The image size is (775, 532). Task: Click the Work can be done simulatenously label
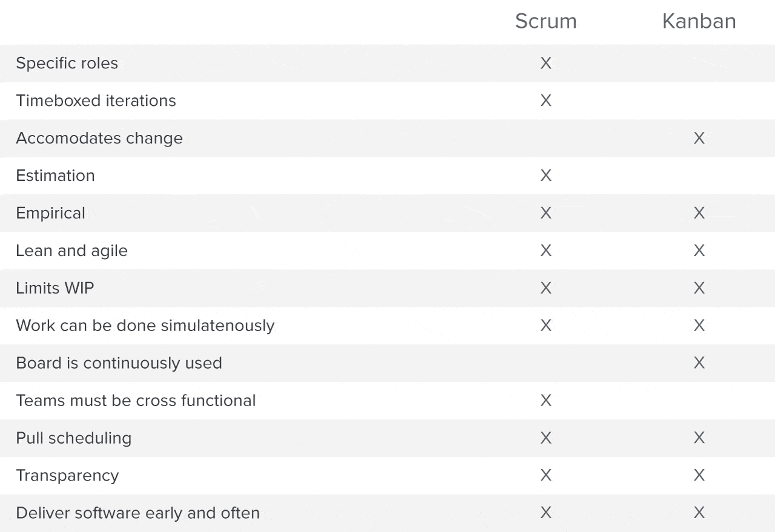(145, 326)
